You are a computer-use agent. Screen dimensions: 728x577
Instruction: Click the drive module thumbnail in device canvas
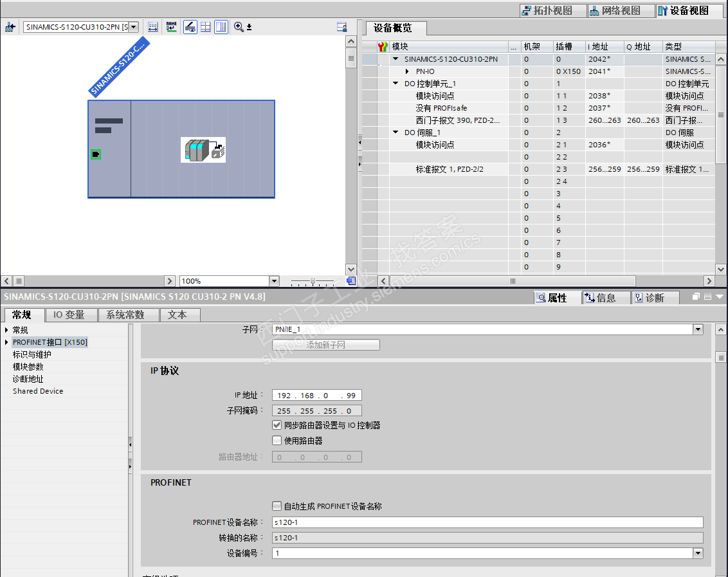pos(203,150)
